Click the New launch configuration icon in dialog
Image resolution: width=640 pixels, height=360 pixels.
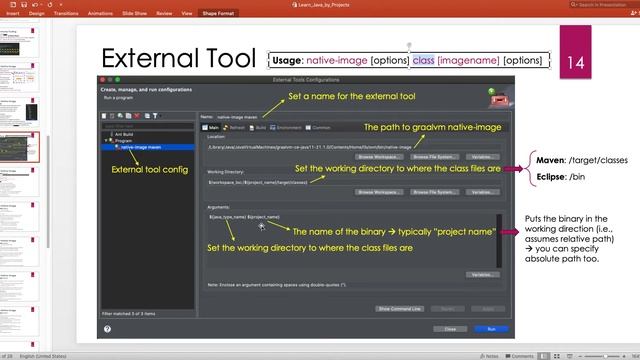coord(104,116)
